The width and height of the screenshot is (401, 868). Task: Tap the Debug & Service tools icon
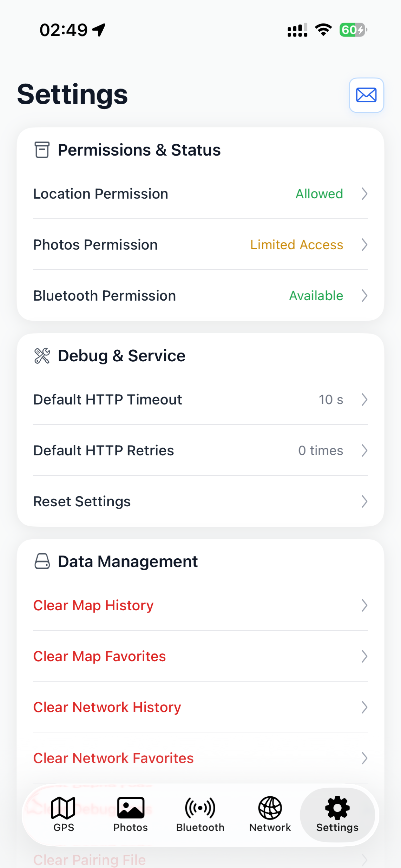click(x=42, y=356)
